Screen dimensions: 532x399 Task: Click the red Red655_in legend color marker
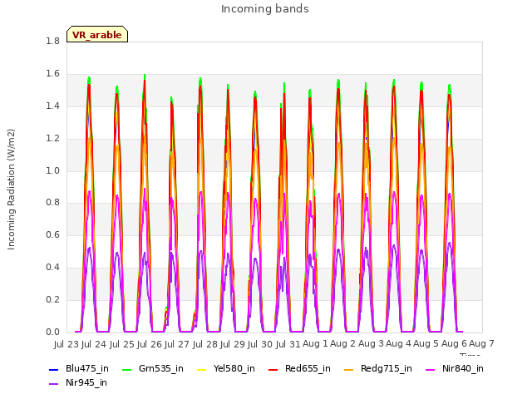point(273,369)
